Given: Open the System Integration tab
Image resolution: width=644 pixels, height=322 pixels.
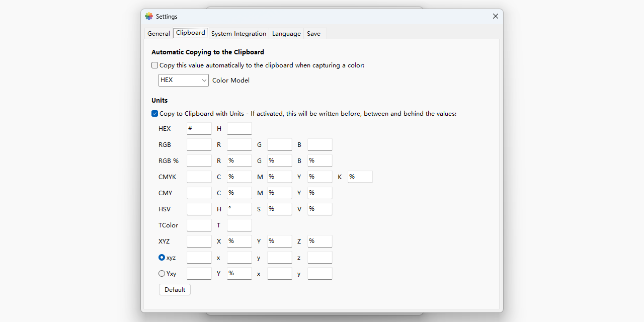Looking at the screenshot, I should click(238, 34).
